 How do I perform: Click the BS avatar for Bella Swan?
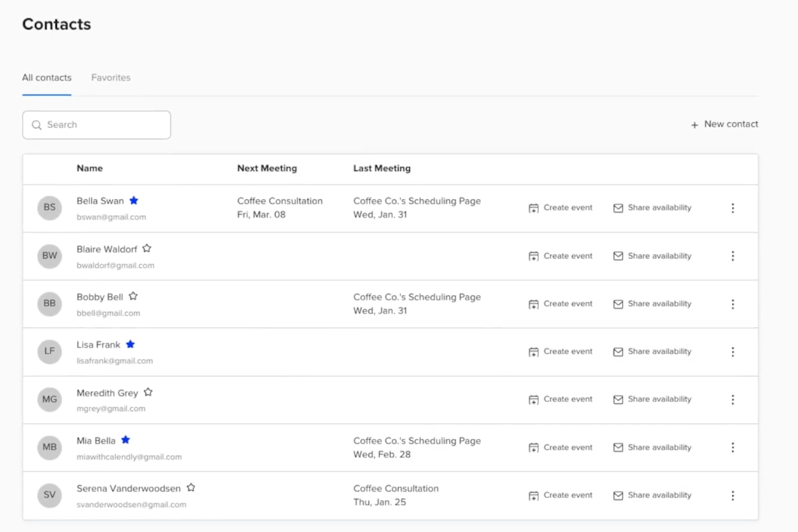click(x=49, y=207)
